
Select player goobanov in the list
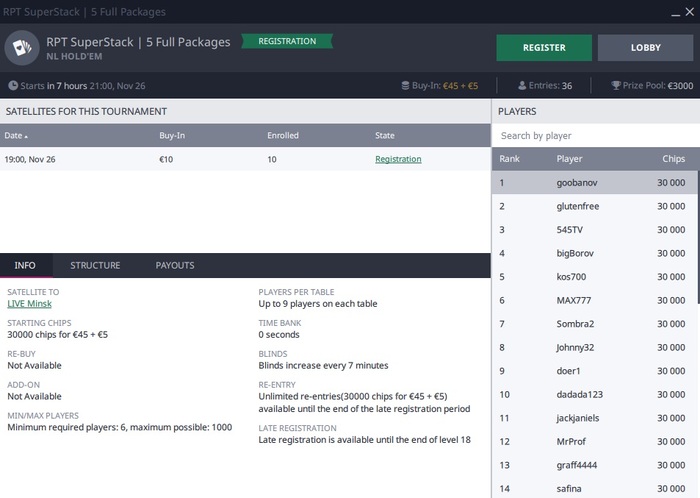[x=594, y=183]
